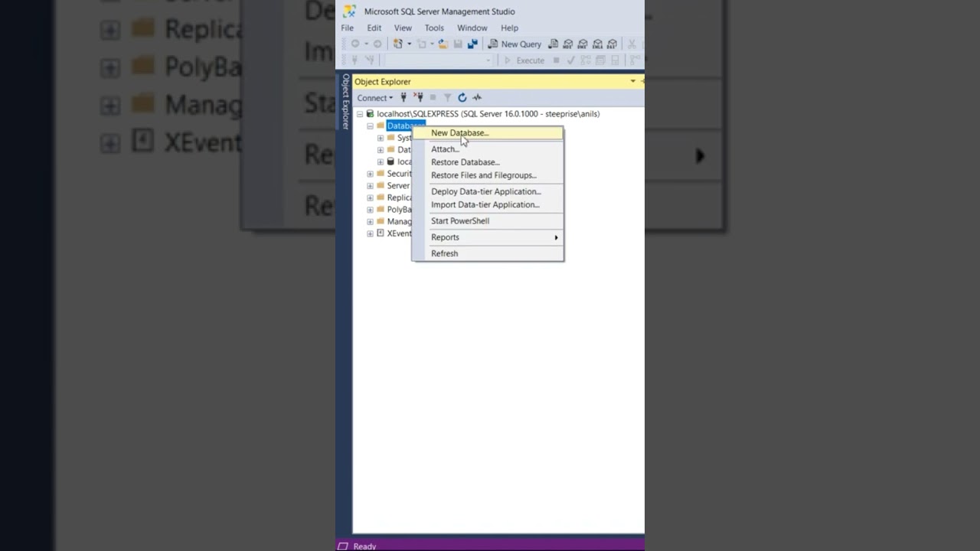Expand the Management folder node
This screenshot has height=551, width=980.
(x=370, y=222)
